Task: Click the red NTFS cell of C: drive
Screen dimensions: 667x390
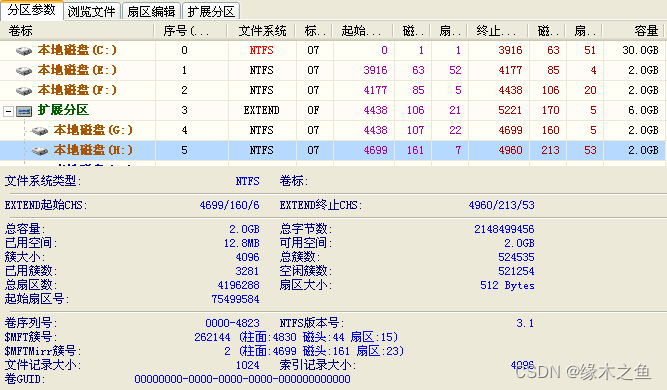Action: pos(262,50)
